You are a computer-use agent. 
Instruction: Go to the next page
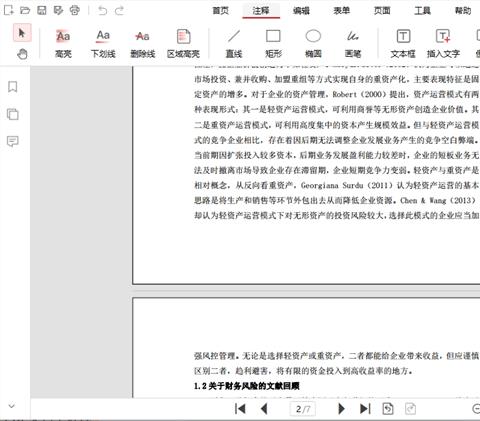pos(341,409)
